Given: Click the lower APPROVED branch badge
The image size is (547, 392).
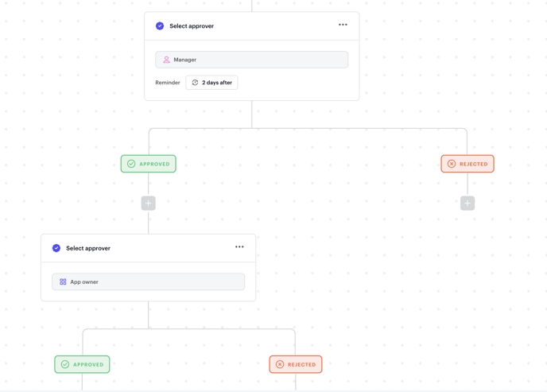Looking at the screenshot, I should (83, 364).
